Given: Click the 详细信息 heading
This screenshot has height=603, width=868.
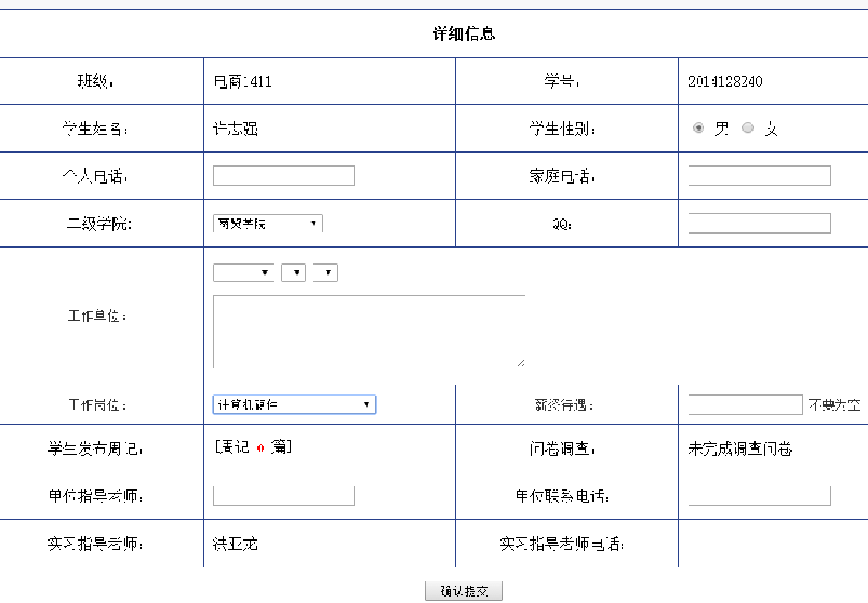Looking at the screenshot, I should point(464,33).
